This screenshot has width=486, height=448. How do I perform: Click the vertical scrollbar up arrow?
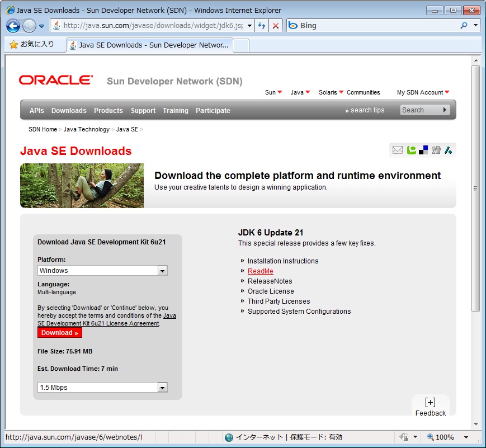(475, 60)
